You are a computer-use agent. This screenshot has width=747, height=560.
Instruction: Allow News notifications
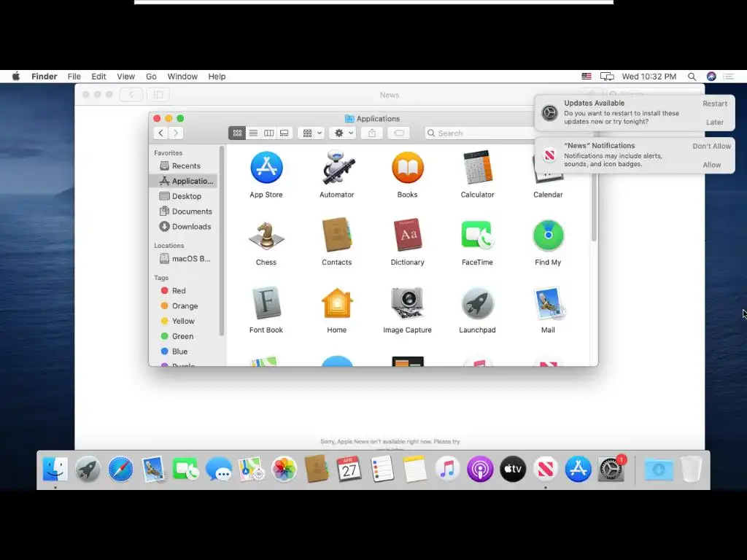click(712, 165)
